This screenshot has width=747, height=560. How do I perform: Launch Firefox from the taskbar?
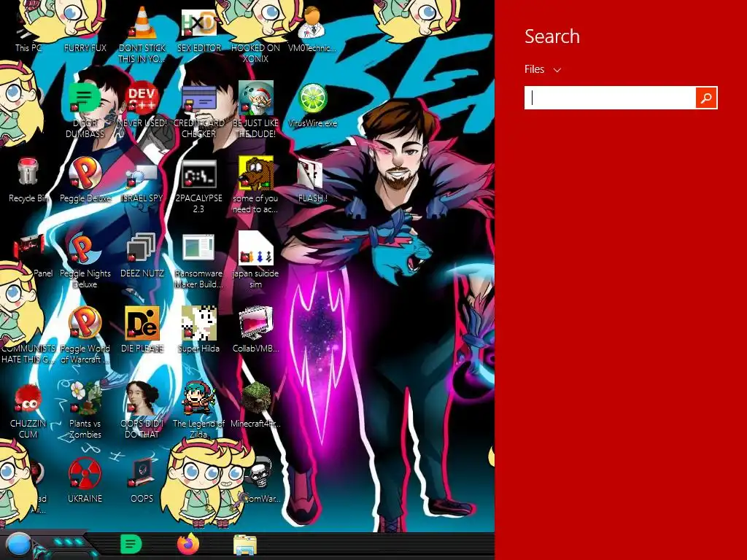tap(188, 544)
